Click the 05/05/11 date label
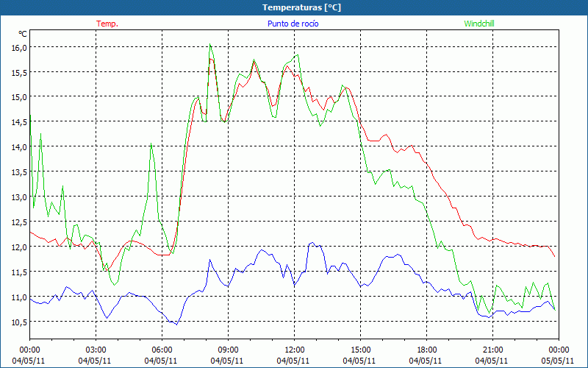The image size is (588, 368). click(x=559, y=361)
